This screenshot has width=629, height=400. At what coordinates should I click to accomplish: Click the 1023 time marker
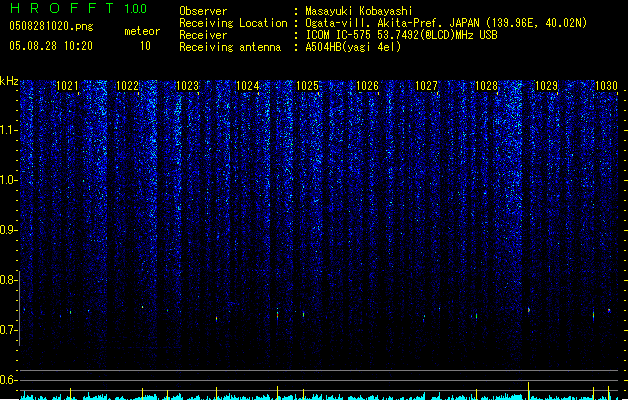coord(187,86)
